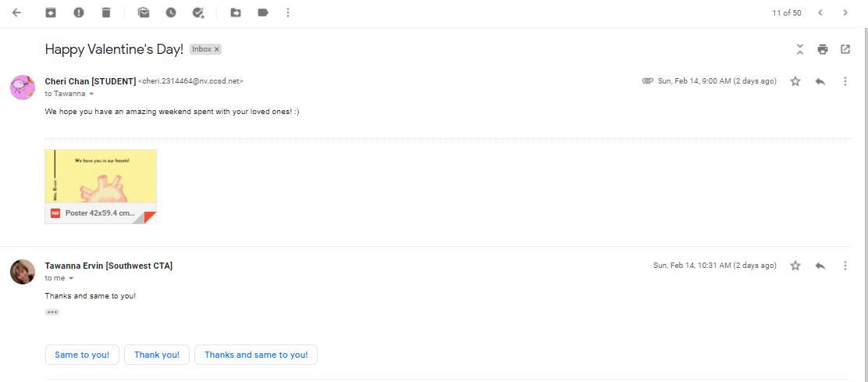This screenshot has width=868, height=382.
Task: Go back to the inbox list
Action: 16,12
